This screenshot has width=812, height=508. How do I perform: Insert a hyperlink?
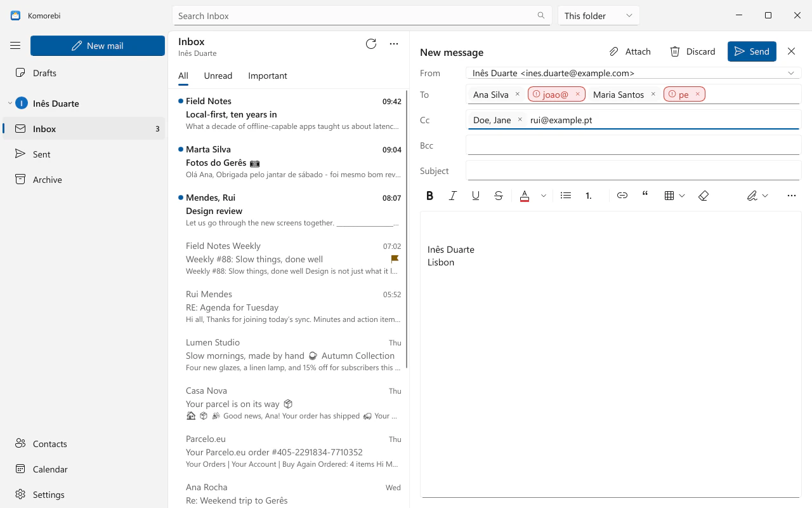point(622,196)
